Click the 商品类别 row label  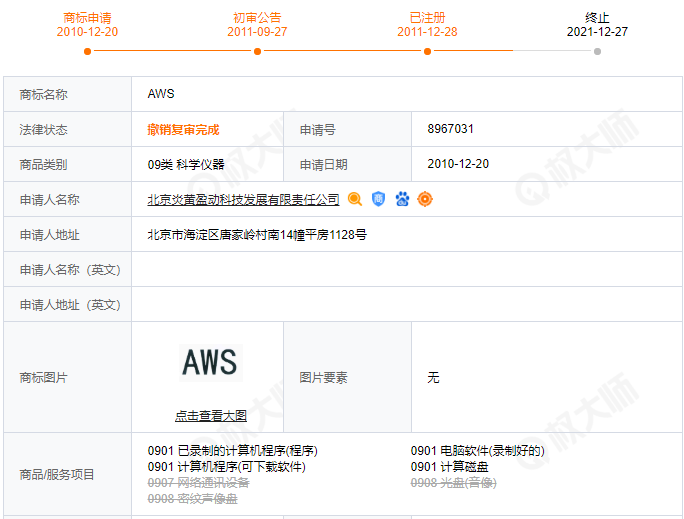44,164
